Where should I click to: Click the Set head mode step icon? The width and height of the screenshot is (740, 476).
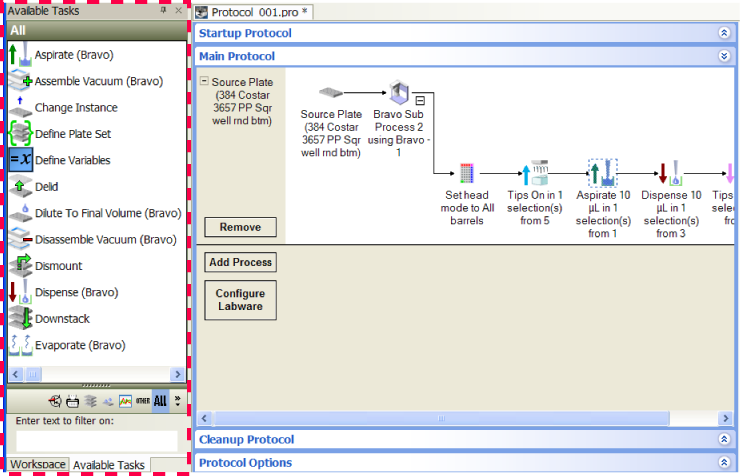click(x=466, y=173)
